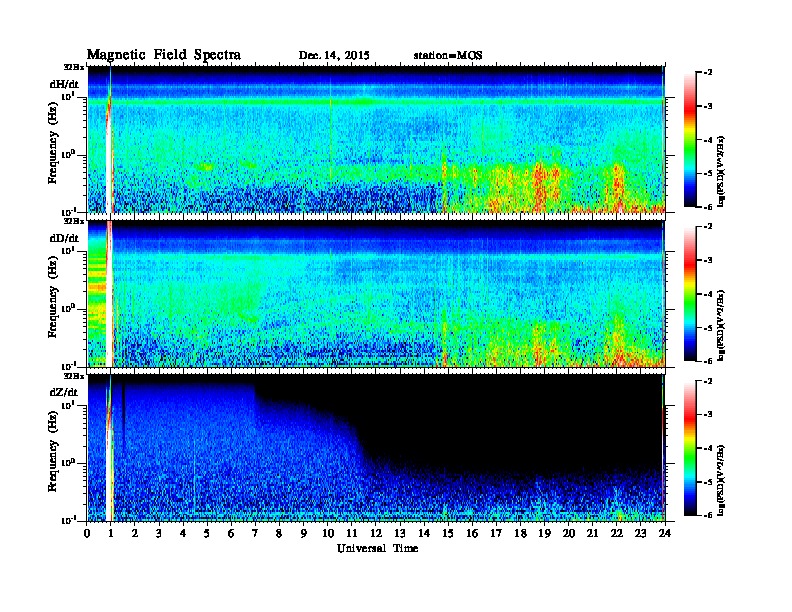The image size is (792, 612).
Task: Select the dD/dt panel label
Action: 64,238
